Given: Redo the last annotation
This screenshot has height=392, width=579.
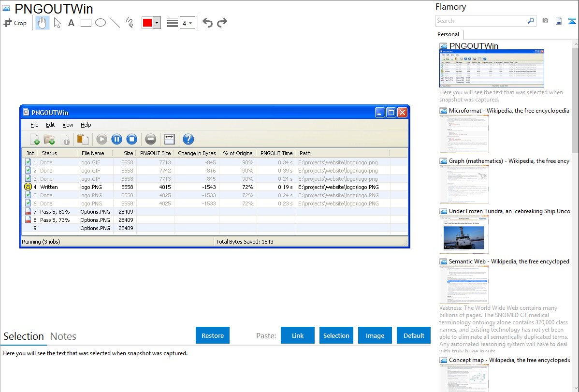Looking at the screenshot, I should click(x=222, y=23).
